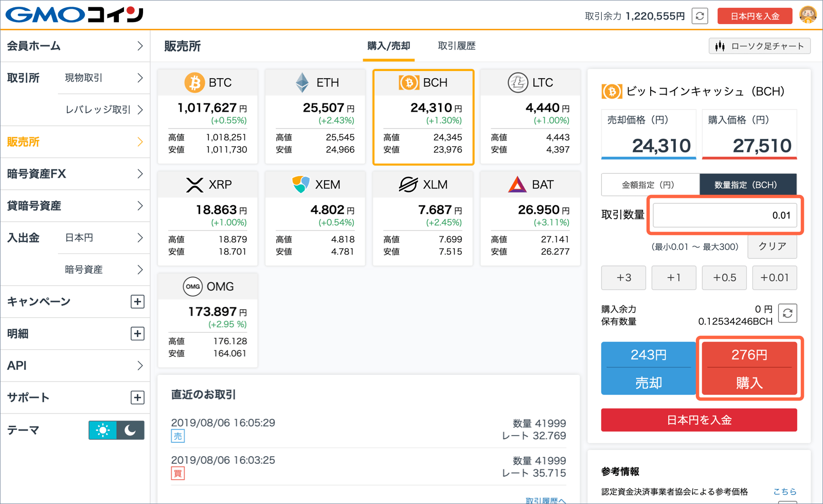Image resolution: width=823 pixels, height=504 pixels.
Task: Click the OMG price 173.897 円
Action: (x=218, y=312)
